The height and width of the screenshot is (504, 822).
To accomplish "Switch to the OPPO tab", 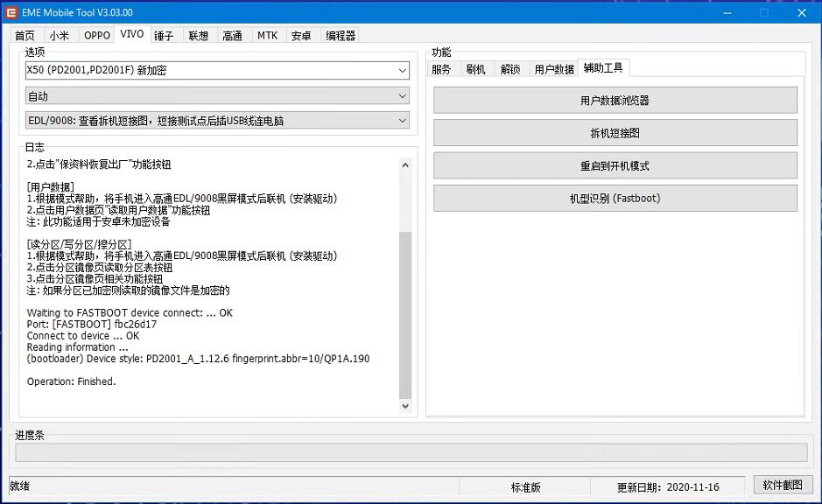I will click(97, 36).
